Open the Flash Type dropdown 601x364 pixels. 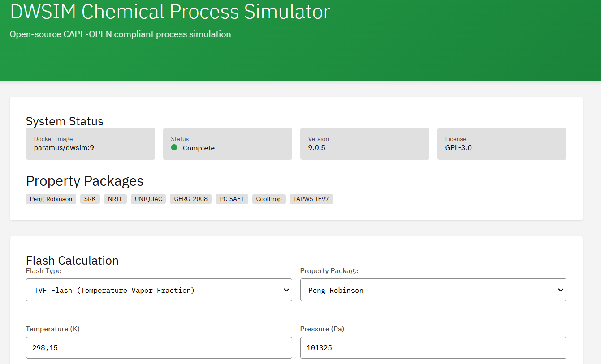(x=159, y=290)
